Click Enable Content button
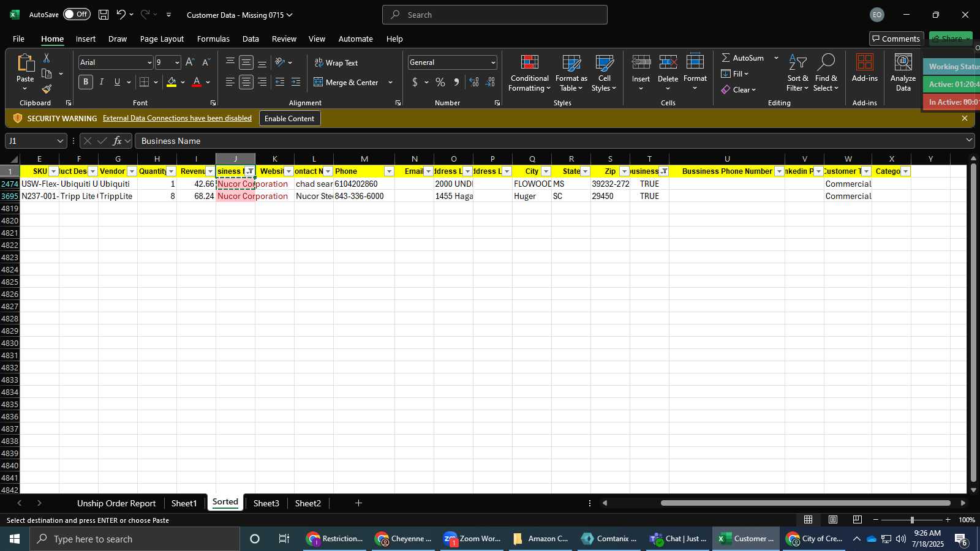 289,118
